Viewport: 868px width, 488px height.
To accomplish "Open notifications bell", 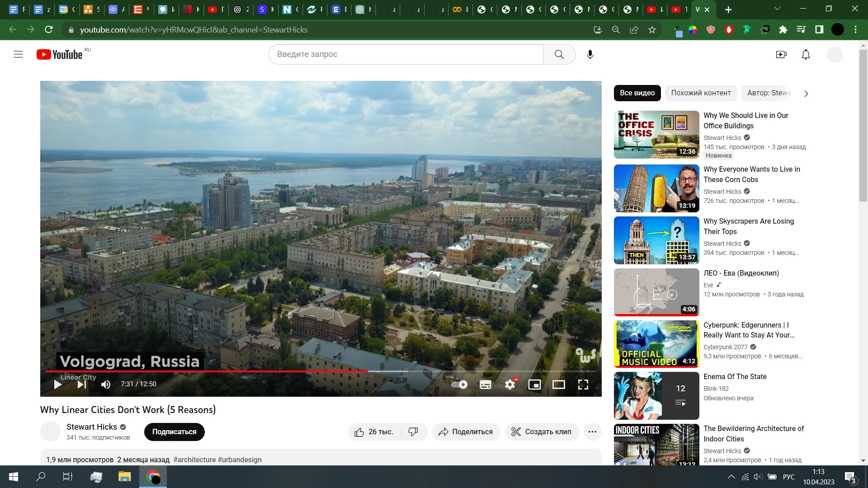I will tap(806, 54).
